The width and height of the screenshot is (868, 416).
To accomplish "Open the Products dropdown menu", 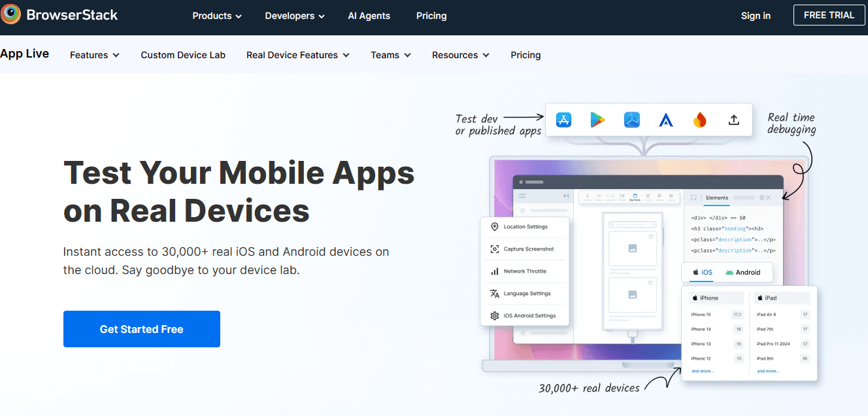I will click(217, 16).
